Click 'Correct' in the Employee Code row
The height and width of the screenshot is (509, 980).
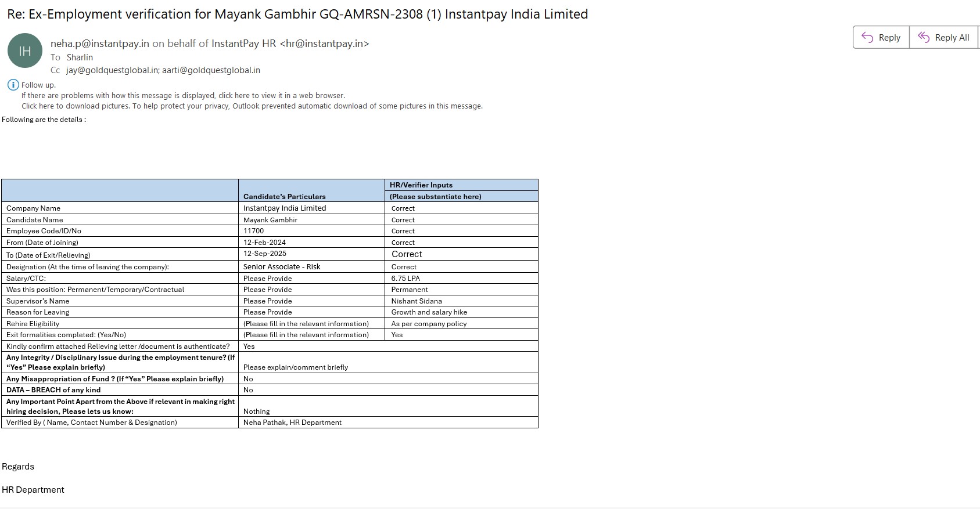click(403, 231)
